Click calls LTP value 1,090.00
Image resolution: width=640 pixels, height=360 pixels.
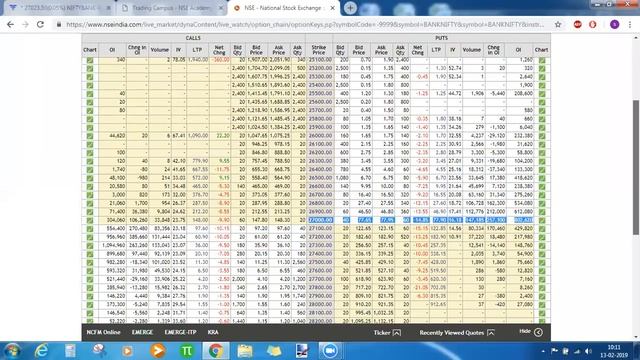198,136
